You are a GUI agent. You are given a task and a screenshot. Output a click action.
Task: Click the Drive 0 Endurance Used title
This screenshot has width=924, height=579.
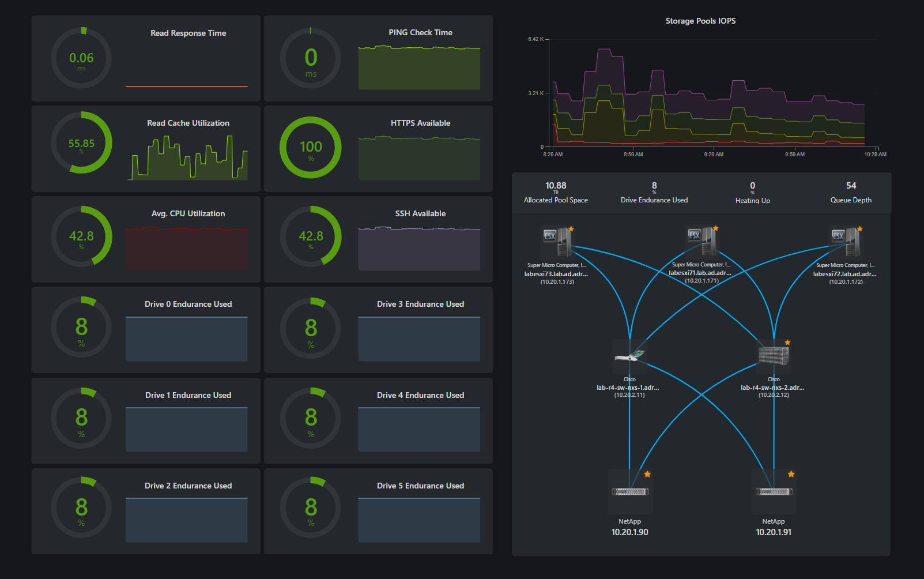pos(188,304)
